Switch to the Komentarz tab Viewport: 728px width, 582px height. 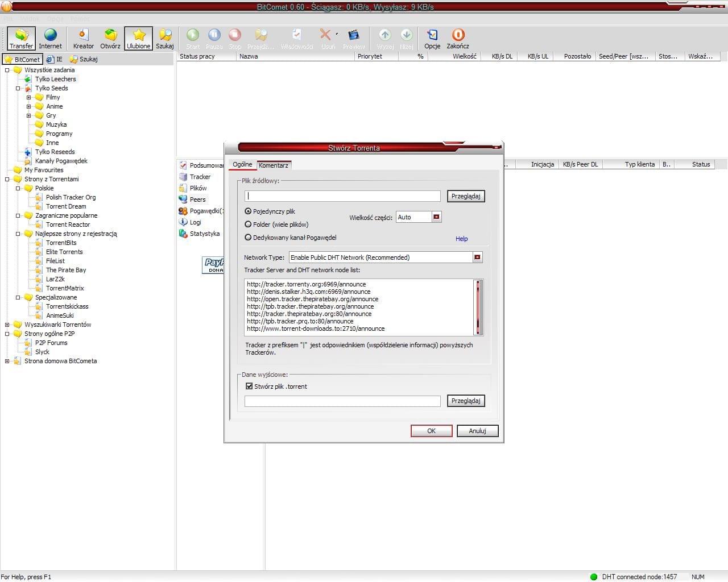point(274,165)
